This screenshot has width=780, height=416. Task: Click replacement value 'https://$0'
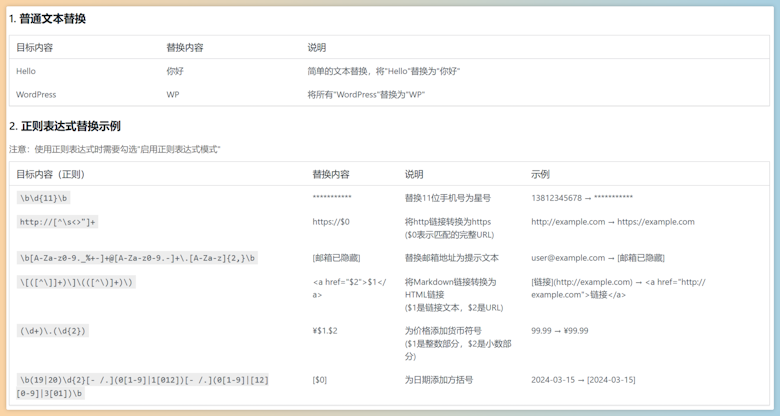pyautogui.click(x=331, y=222)
